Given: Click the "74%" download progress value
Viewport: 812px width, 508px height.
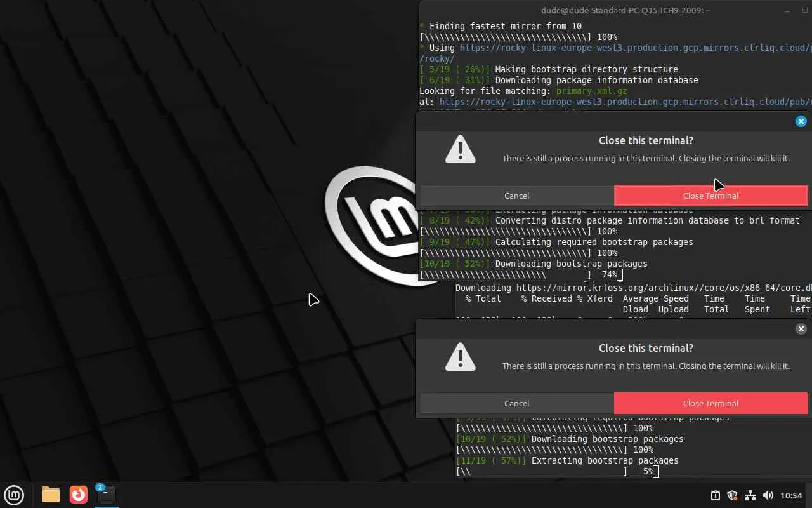Looking at the screenshot, I should point(610,274).
